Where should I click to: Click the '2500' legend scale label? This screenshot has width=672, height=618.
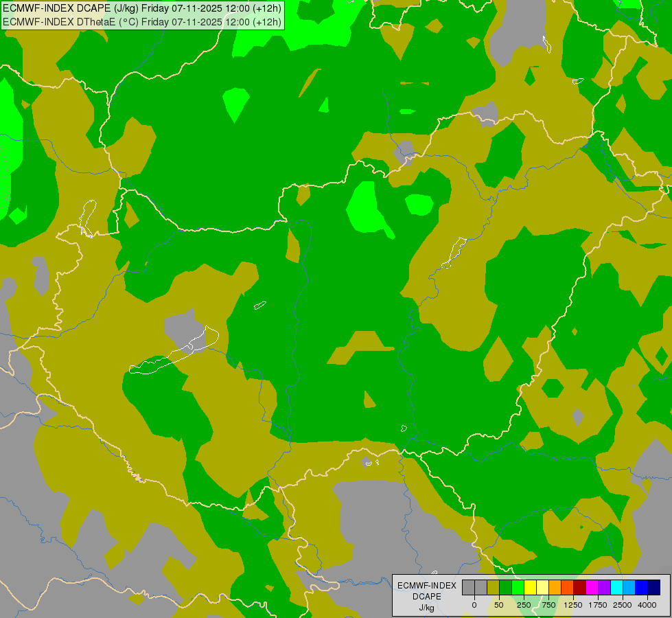point(623,605)
